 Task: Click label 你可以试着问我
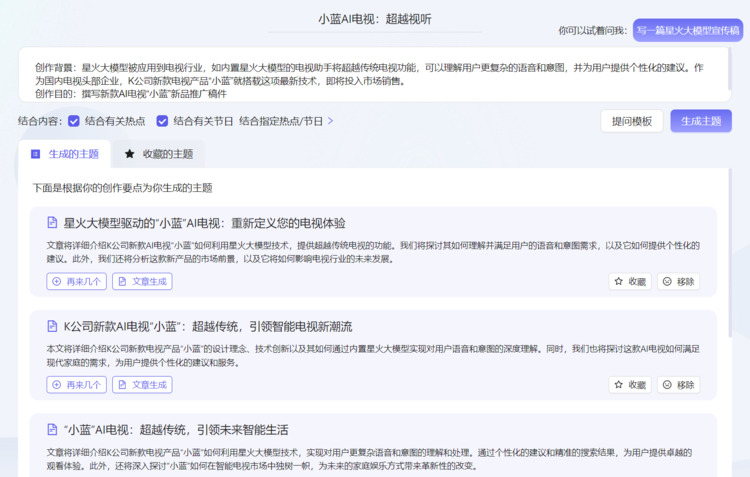pyautogui.click(x=593, y=31)
